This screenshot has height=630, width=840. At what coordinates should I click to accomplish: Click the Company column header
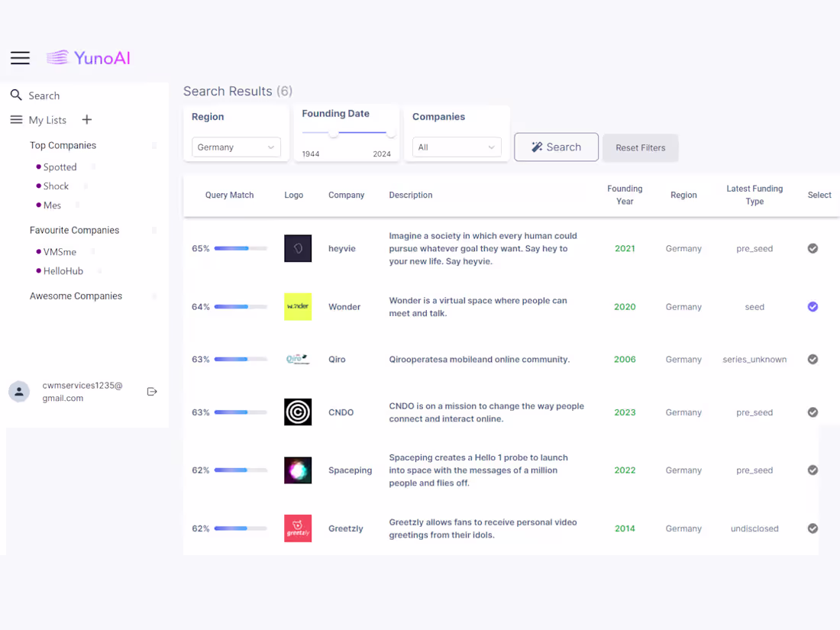pyautogui.click(x=346, y=195)
